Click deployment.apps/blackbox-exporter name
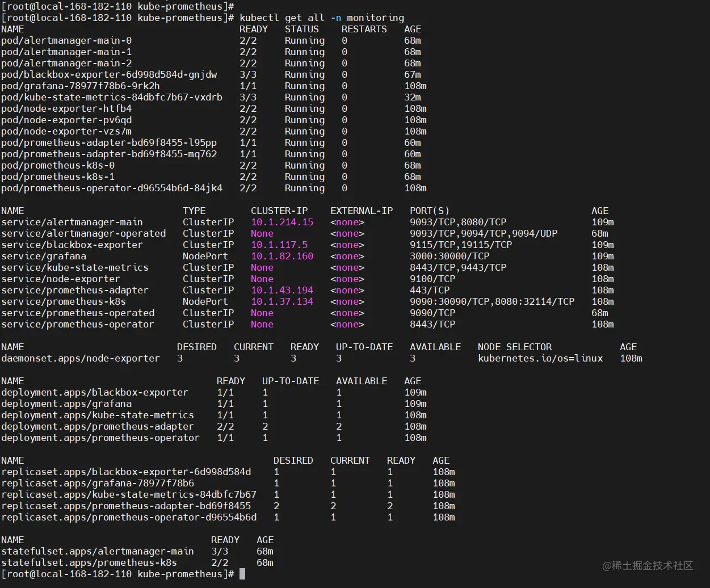The image size is (710, 588). pyautogui.click(x=95, y=393)
